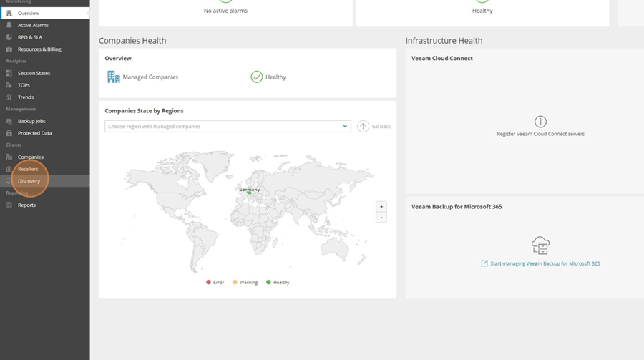Click the Reports document icon
Image resolution: width=644 pixels, height=360 pixels.
(9, 205)
